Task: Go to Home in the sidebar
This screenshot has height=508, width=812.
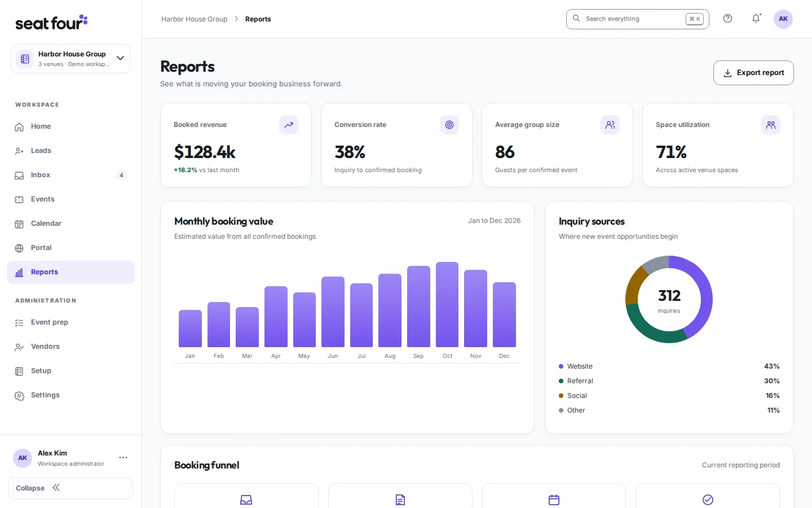Action: tap(70, 126)
